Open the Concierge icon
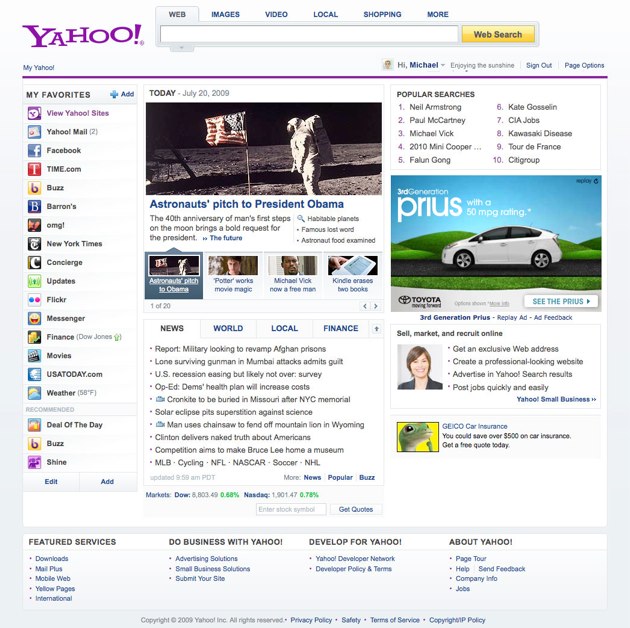Image resolution: width=630 pixels, height=628 pixels. (x=34, y=262)
